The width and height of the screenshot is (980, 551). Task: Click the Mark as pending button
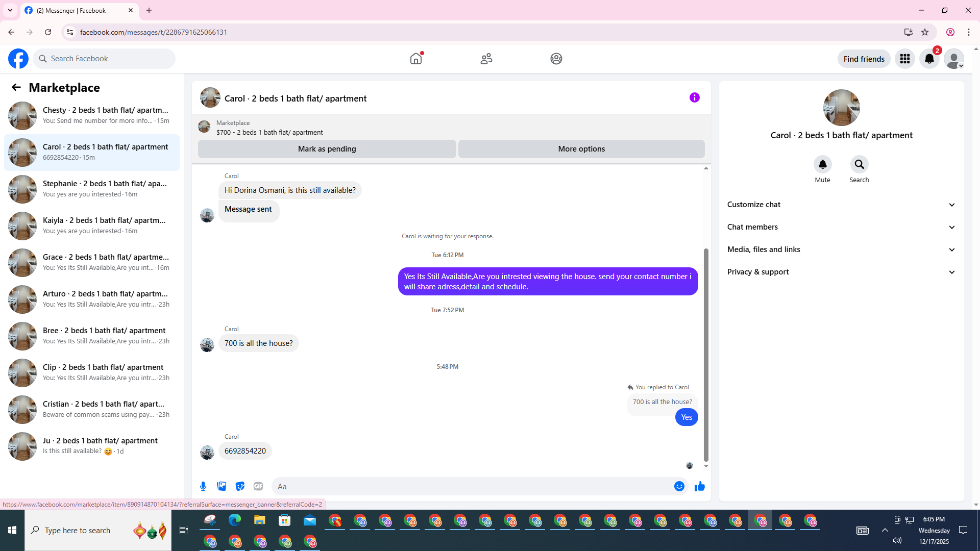pos(327,149)
